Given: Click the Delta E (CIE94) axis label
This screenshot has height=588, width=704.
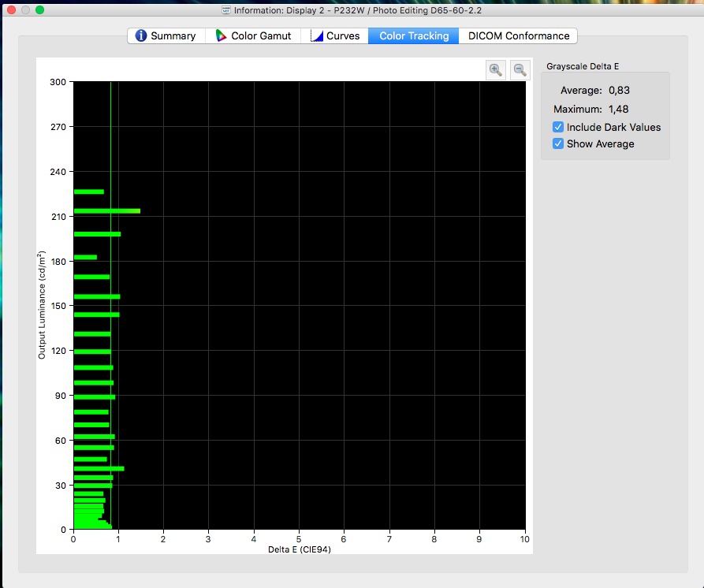Looking at the screenshot, I should (x=299, y=549).
